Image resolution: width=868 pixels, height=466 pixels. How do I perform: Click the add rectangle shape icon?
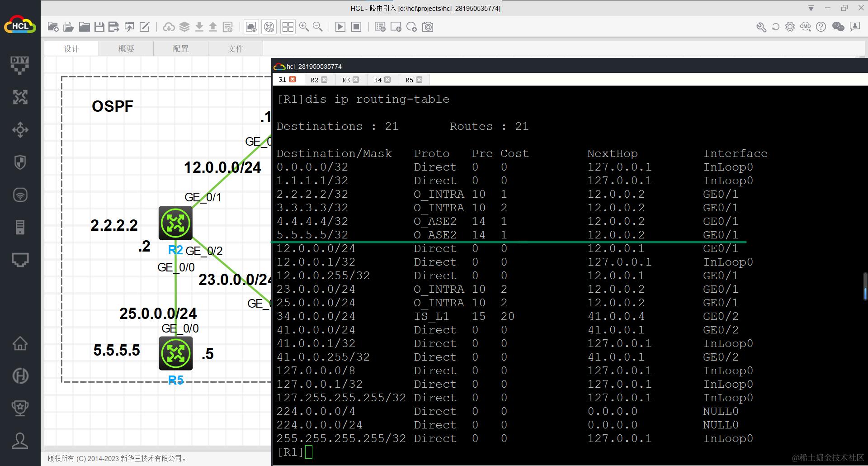396,27
